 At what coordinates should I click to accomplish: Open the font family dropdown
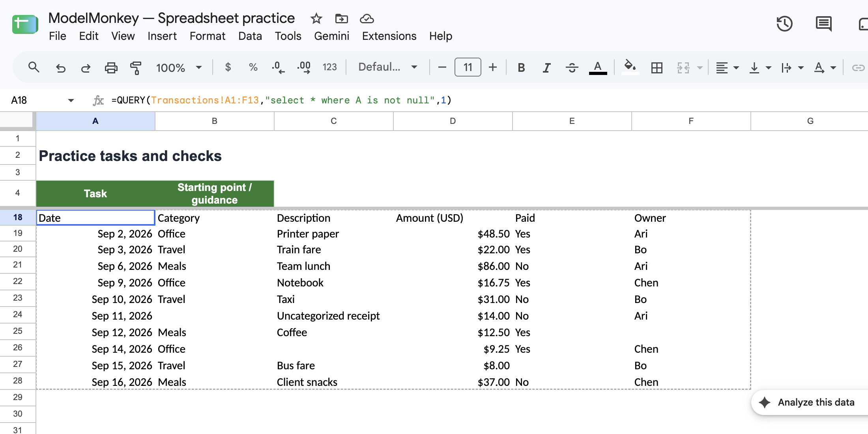click(x=387, y=67)
